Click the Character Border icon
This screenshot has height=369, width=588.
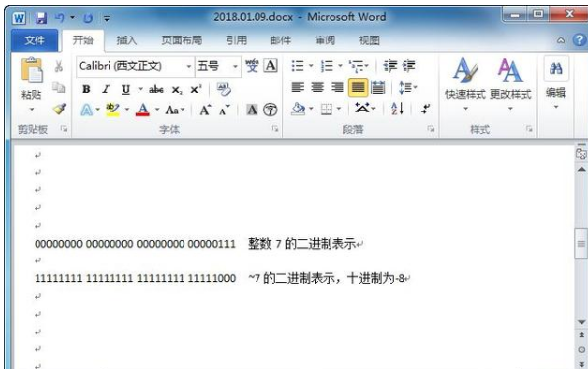pos(270,66)
